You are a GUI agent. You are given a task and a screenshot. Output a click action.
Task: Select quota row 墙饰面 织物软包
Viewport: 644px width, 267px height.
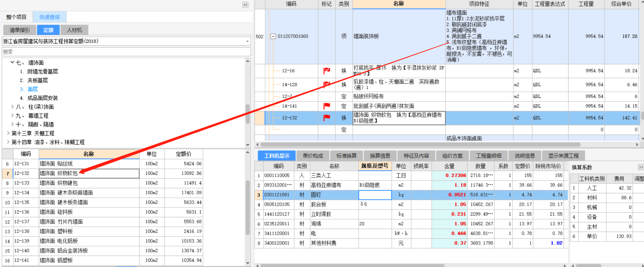(102, 173)
